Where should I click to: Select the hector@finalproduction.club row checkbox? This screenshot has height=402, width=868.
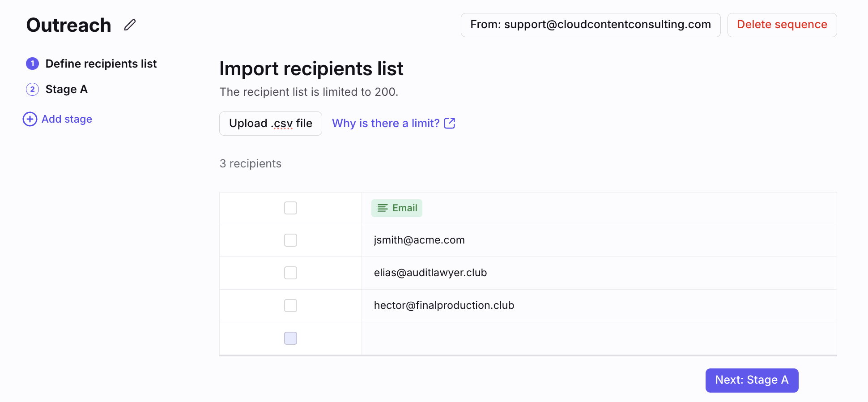(x=291, y=306)
